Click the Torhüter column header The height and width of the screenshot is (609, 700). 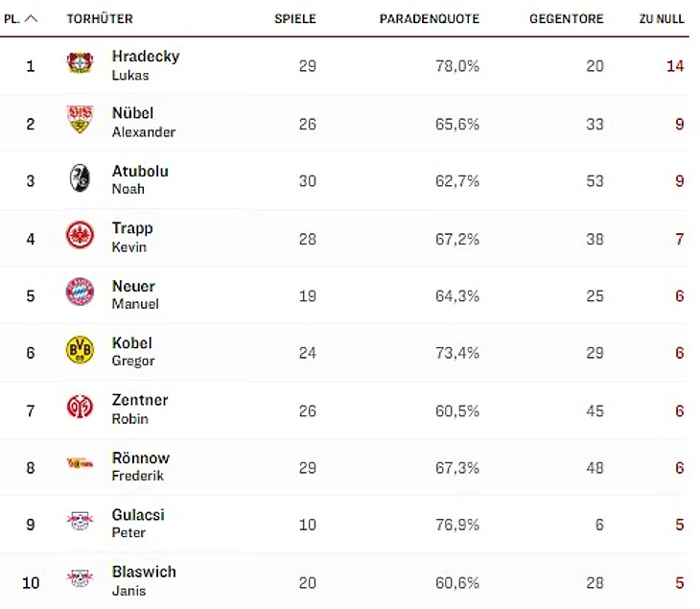pos(100,19)
